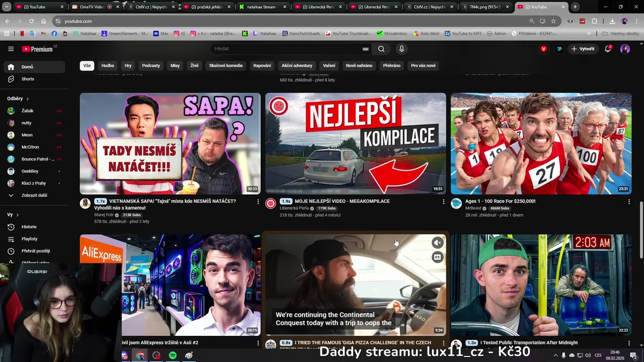Bookmark this page with the star icon
This screenshot has height=362, width=644.
553,21
